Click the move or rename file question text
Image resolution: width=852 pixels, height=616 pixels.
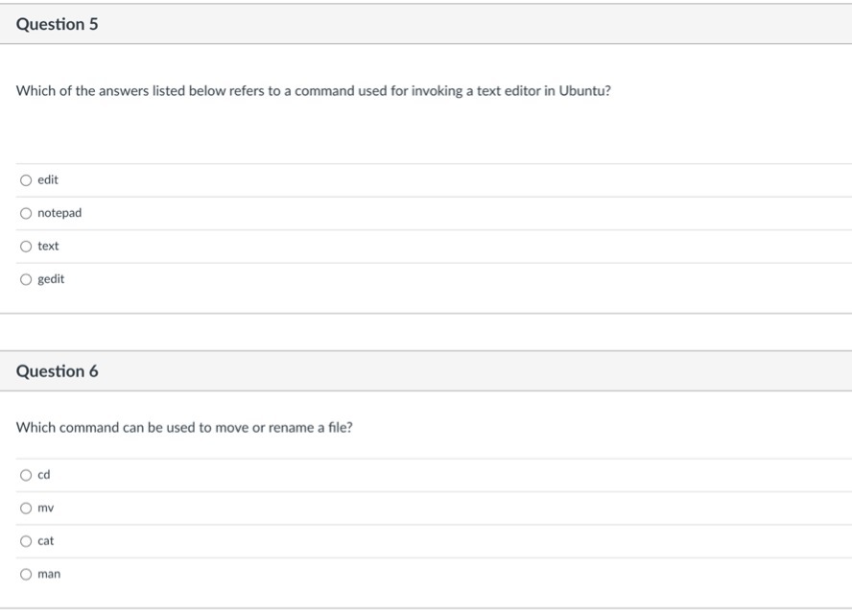[x=184, y=428]
